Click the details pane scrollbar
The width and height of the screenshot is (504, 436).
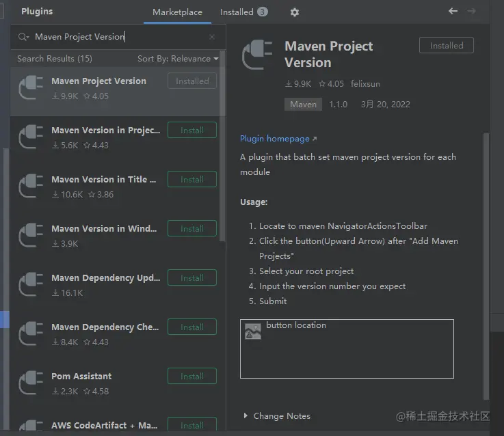click(x=486, y=267)
